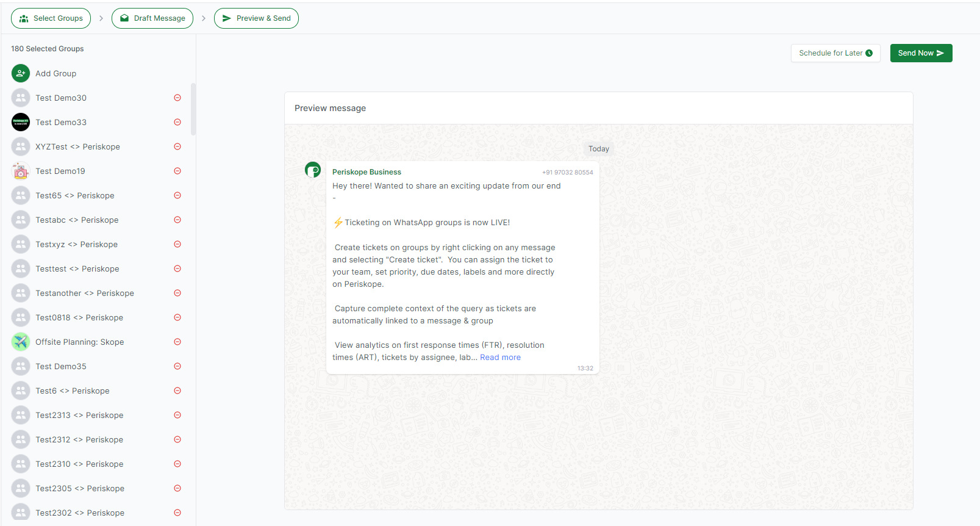980x526 pixels.
Task: Select Test2312 <> Periskope group name
Action: (79, 439)
